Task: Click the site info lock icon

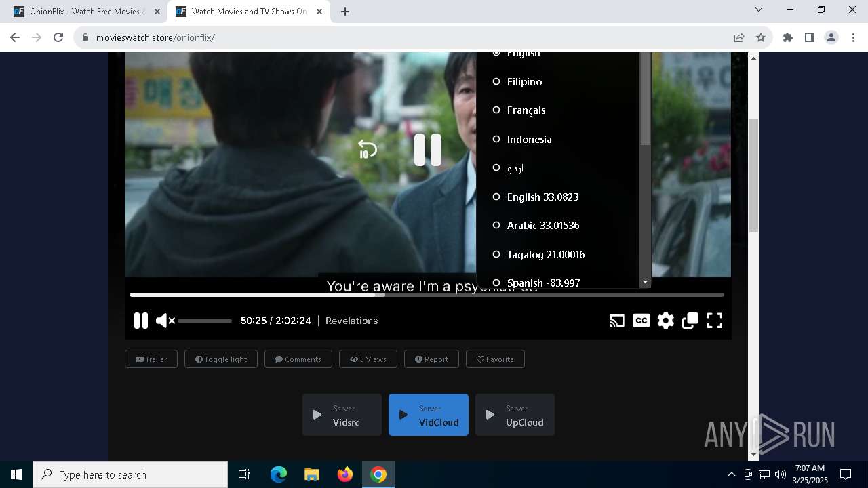Action: (x=85, y=37)
